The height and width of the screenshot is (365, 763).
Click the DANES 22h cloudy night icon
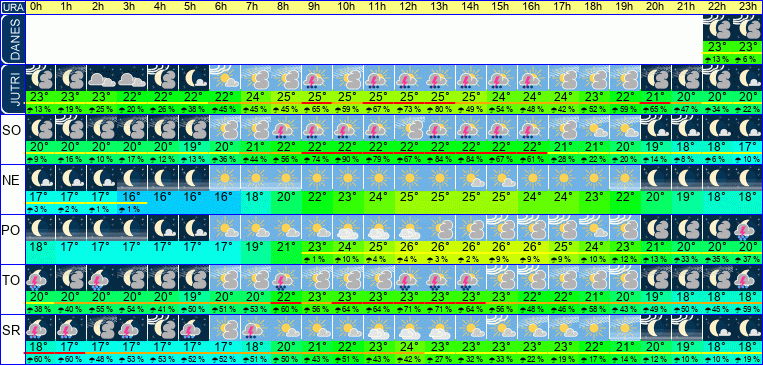pyautogui.click(x=718, y=28)
